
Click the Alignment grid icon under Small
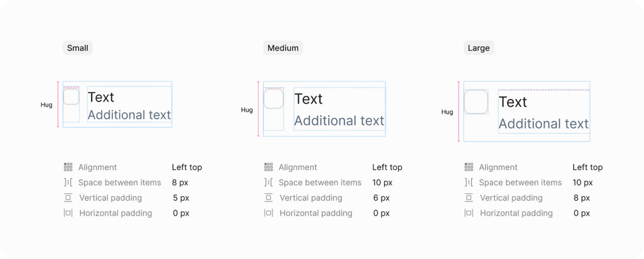click(x=68, y=167)
